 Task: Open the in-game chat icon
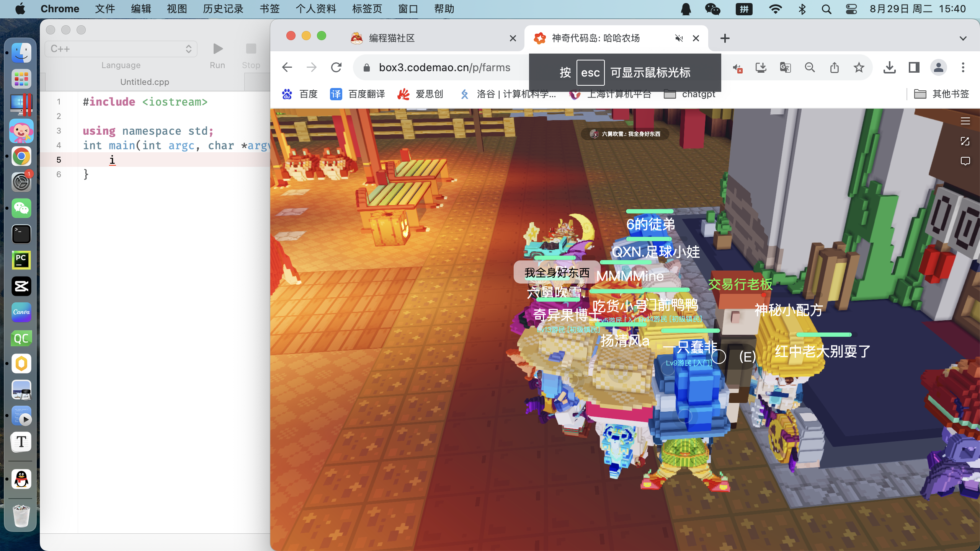(965, 161)
